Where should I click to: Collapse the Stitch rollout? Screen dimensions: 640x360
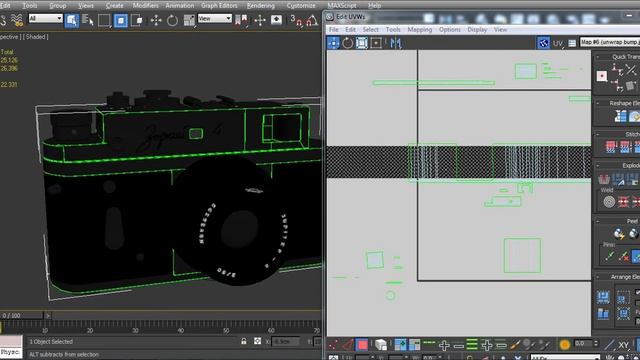tap(598, 135)
